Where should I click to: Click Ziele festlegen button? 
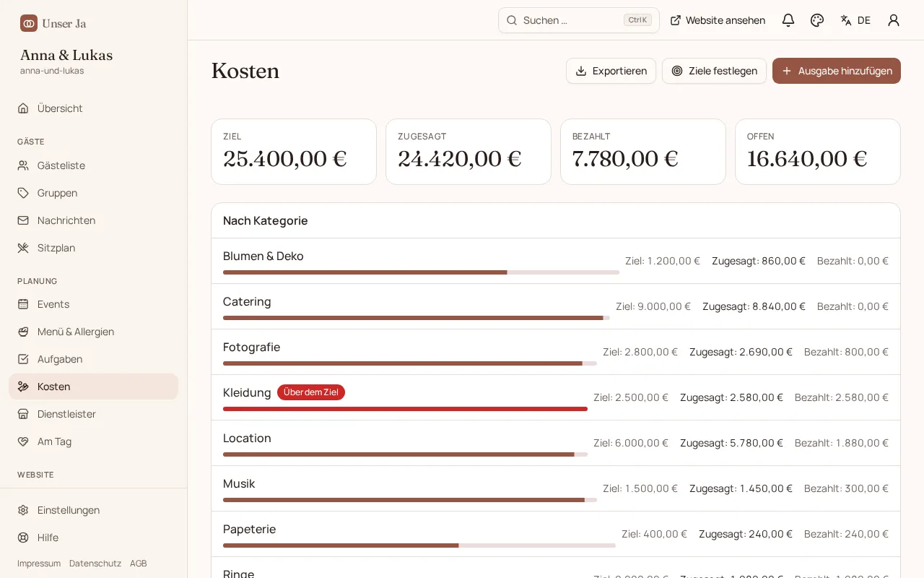tap(714, 71)
